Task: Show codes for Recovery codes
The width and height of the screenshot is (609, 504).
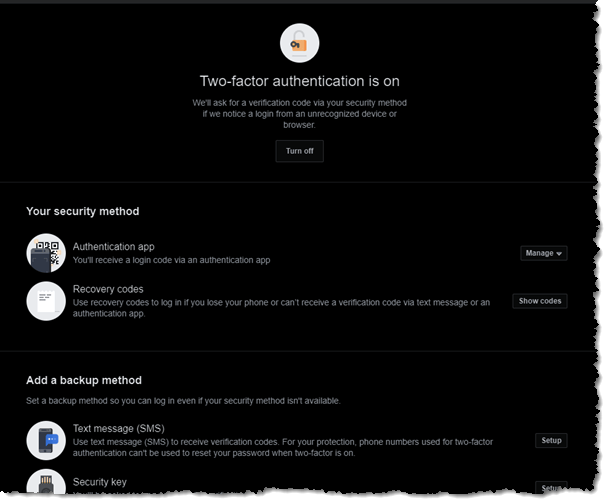Action: (x=540, y=301)
